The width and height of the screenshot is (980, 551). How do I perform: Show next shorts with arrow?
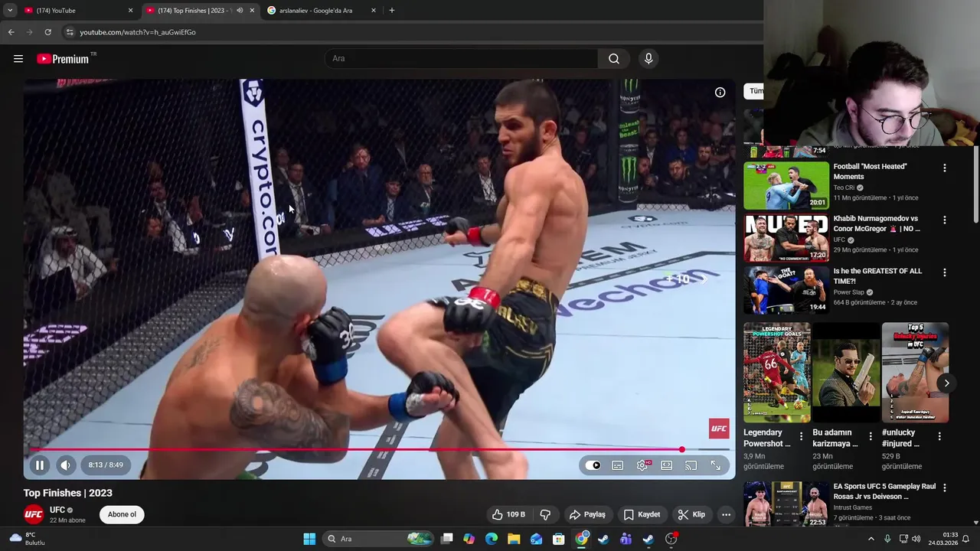946,383
